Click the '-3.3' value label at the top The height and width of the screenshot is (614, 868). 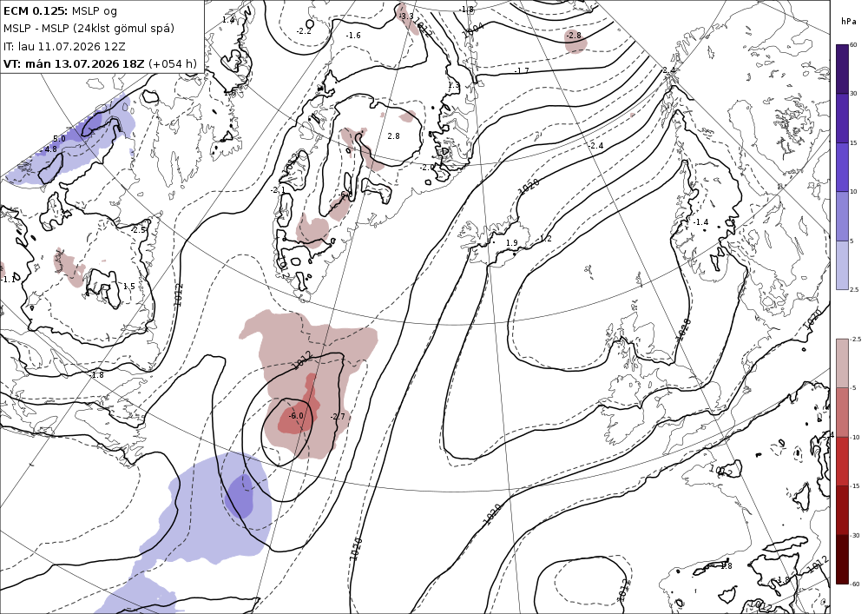405,16
